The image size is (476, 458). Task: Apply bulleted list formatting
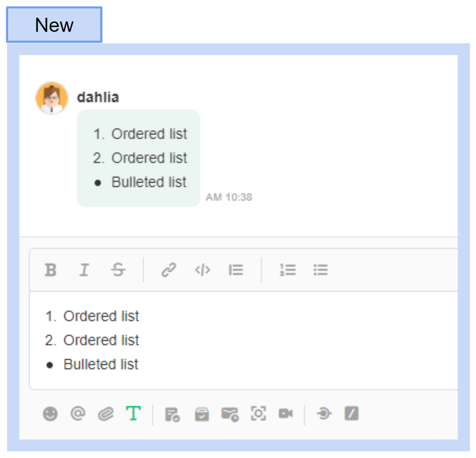(x=320, y=270)
